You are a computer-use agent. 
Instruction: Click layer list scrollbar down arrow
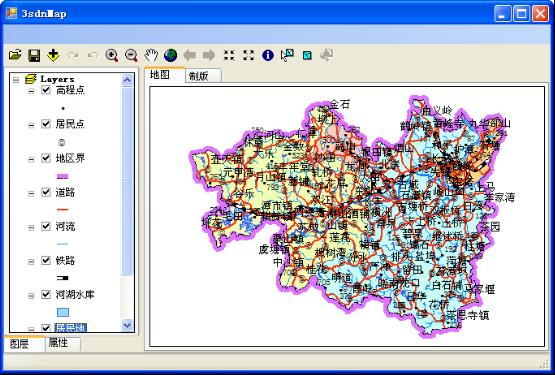coord(127,325)
